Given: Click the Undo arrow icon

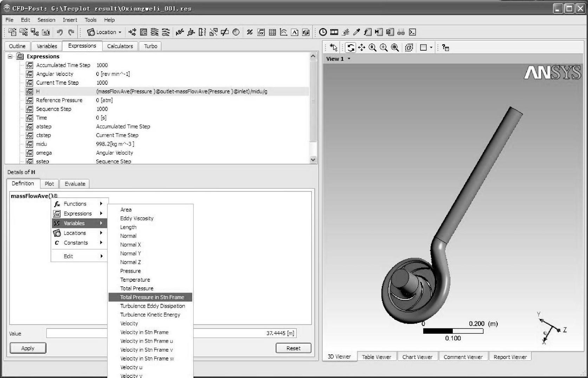Looking at the screenshot, I should 60,32.
